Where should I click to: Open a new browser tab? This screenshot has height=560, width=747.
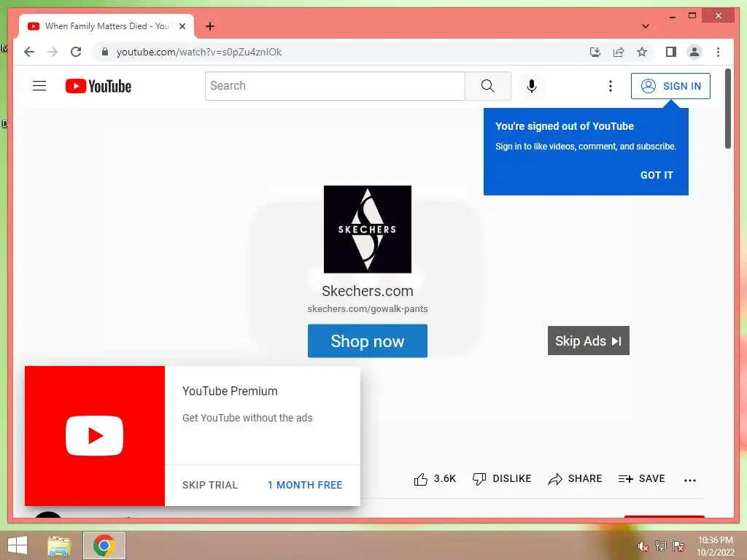(x=209, y=26)
